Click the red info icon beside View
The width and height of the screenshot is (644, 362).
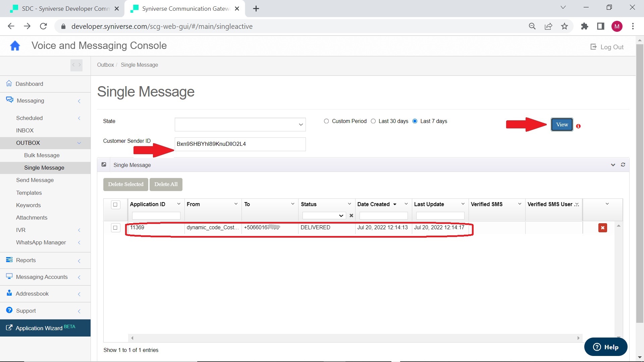[x=578, y=126]
